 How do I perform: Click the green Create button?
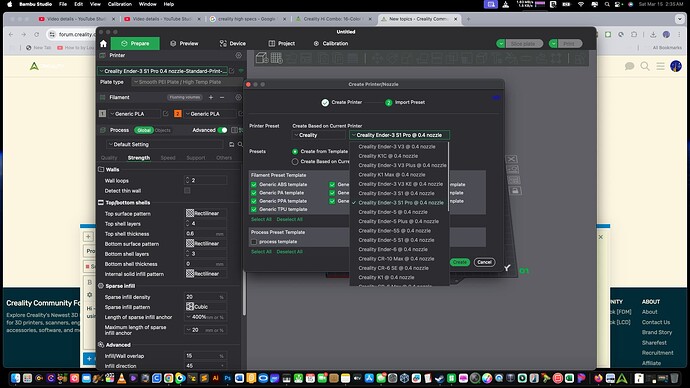point(460,262)
